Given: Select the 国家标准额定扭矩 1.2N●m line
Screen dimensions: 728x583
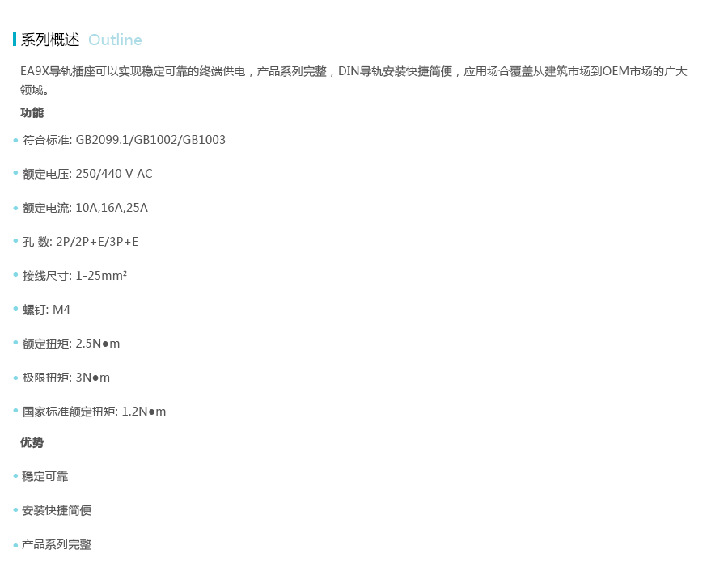Looking at the screenshot, I should tap(94, 412).
